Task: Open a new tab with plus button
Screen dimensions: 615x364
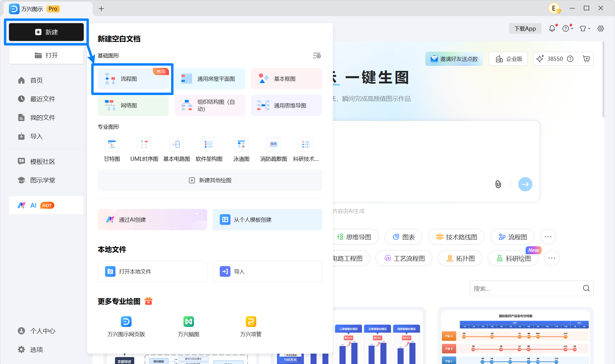Action: click(x=101, y=9)
